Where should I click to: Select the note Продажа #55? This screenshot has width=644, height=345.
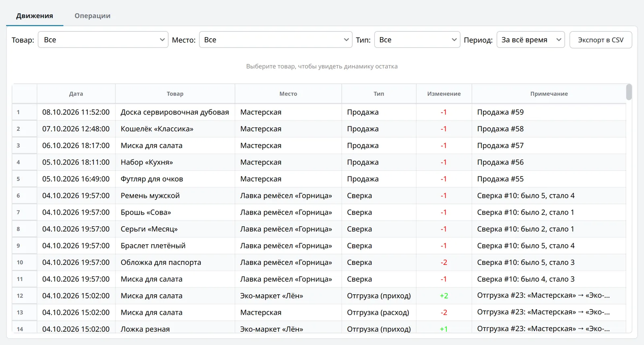[x=549, y=179]
